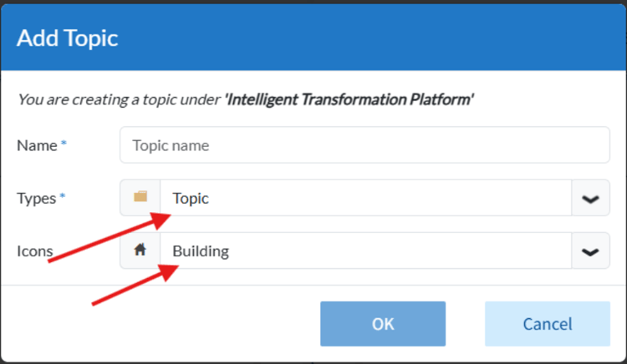Click the bold 'Intelligent Transformation Platform' text

coord(349,99)
